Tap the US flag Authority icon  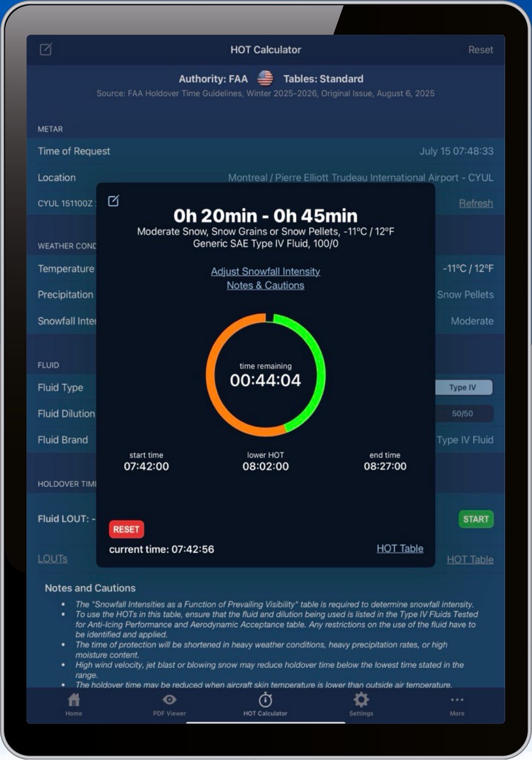[x=265, y=78]
